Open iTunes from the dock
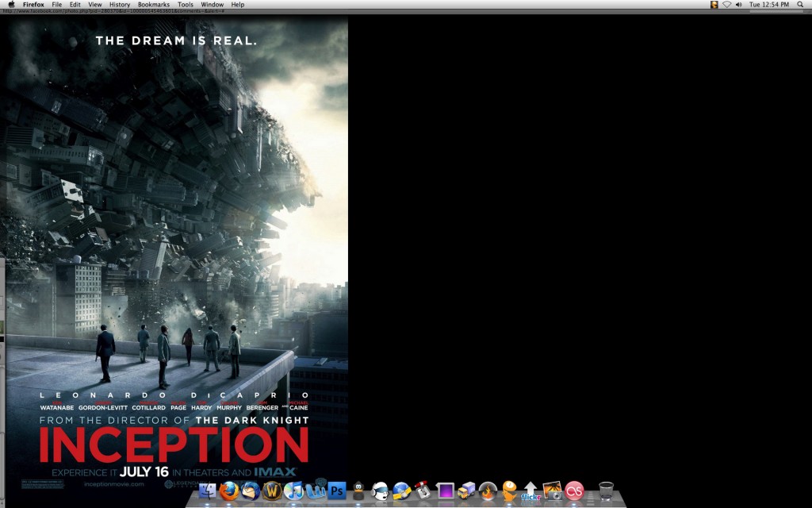812x508 pixels. [293, 490]
